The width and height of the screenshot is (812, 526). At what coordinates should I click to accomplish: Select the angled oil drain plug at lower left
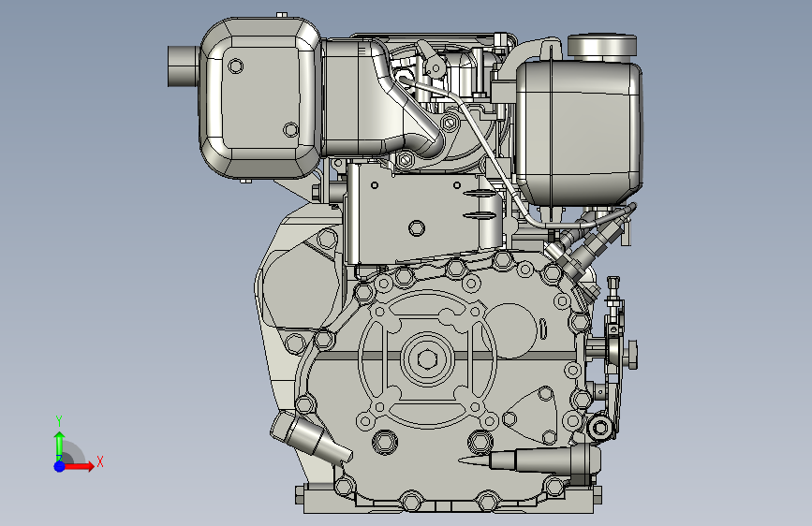[311, 437]
